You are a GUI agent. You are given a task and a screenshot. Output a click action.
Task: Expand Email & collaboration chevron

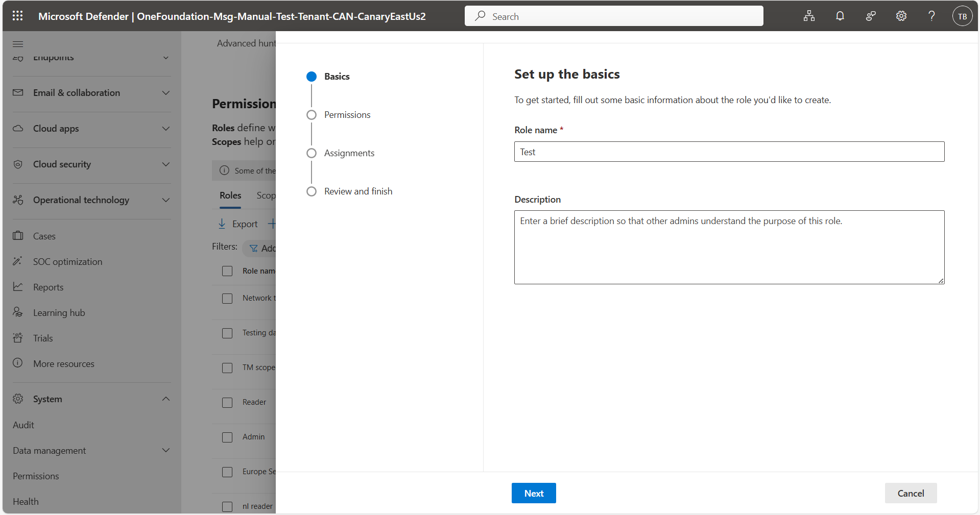(x=166, y=92)
